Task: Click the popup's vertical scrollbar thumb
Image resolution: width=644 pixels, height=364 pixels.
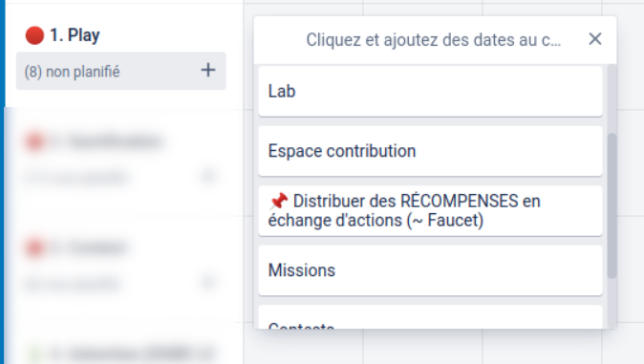Action: point(612,205)
